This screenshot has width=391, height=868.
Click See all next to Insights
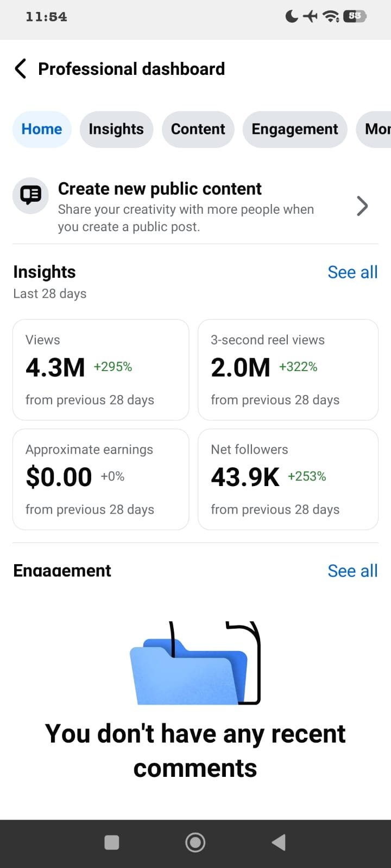pyautogui.click(x=353, y=272)
